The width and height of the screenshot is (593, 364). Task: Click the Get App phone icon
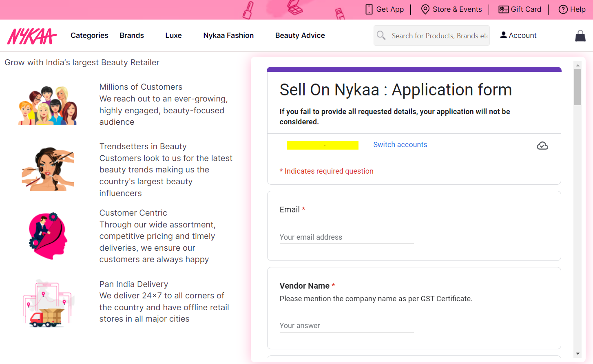[x=369, y=9]
